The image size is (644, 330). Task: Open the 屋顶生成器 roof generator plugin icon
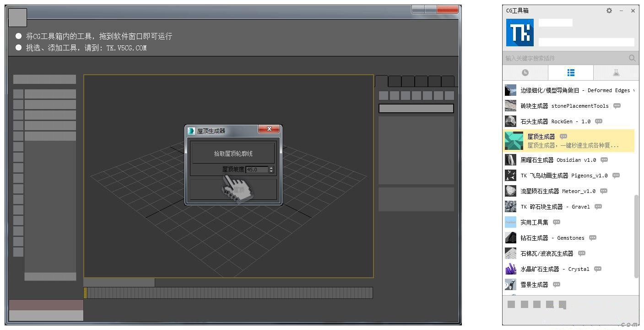click(513, 141)
